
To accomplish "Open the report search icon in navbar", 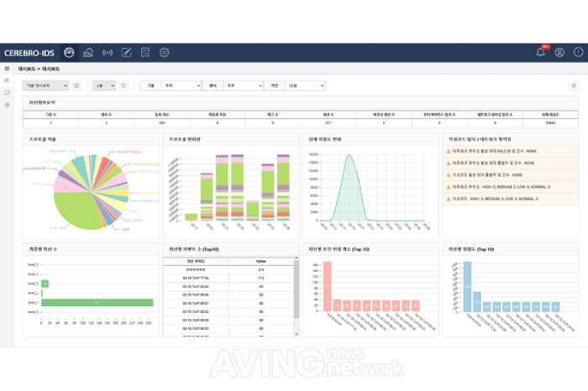I will click(x=145, y=52).
